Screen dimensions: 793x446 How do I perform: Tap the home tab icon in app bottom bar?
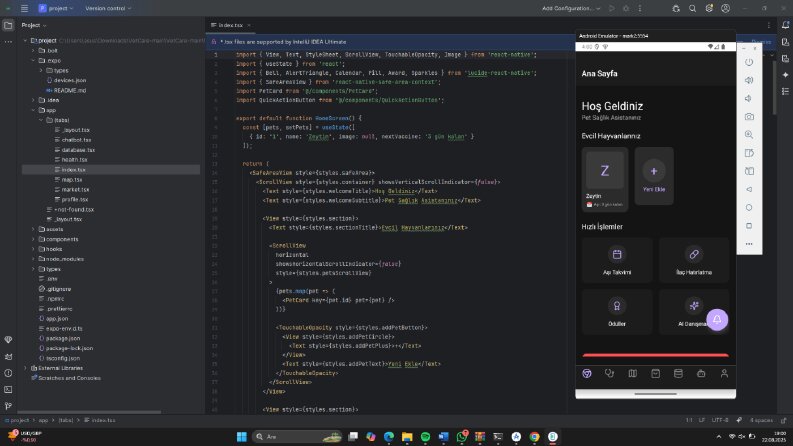pyautogui.click(x=587, y=374)
